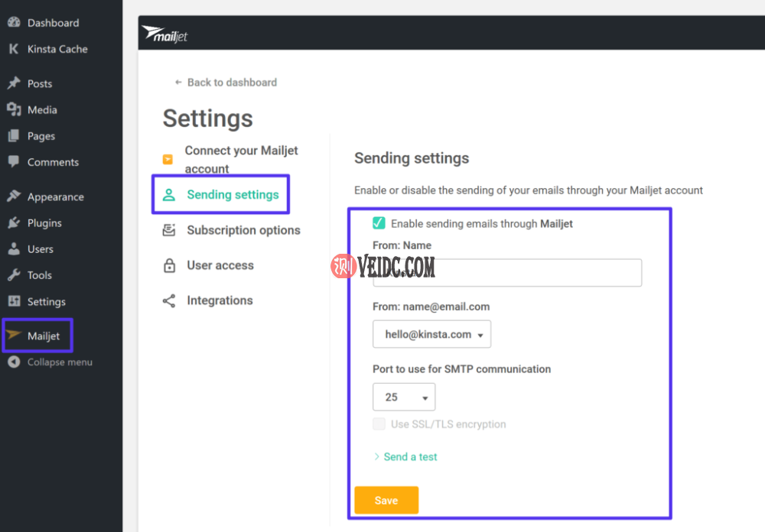Select Sending settings in sidebar

tap(233, 195)
